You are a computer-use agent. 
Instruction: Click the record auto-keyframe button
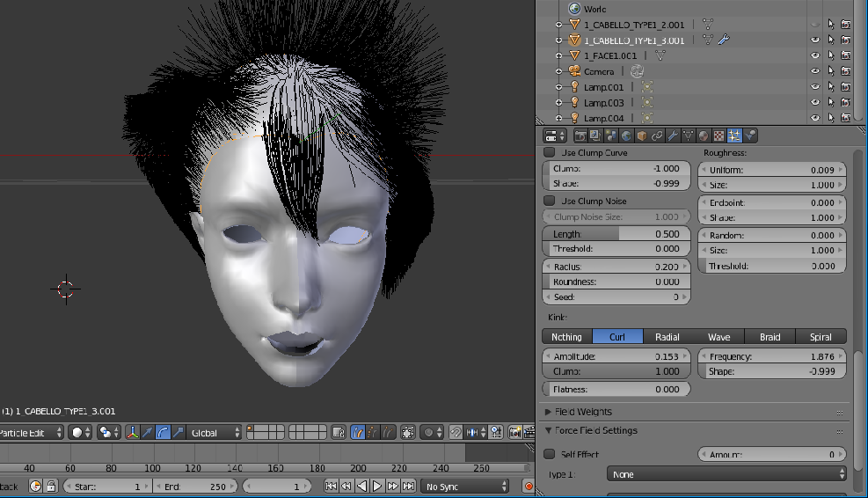pyautogui.click(x=529, y=487)
